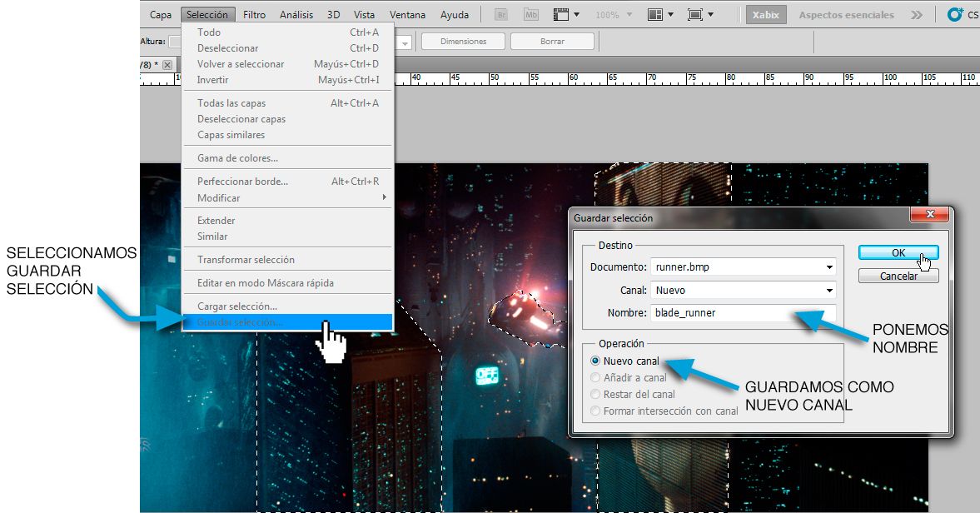Choose Editar en modo Máscara rápida
The height and width of the screenshot is (513, 980).
pos(287,283)
